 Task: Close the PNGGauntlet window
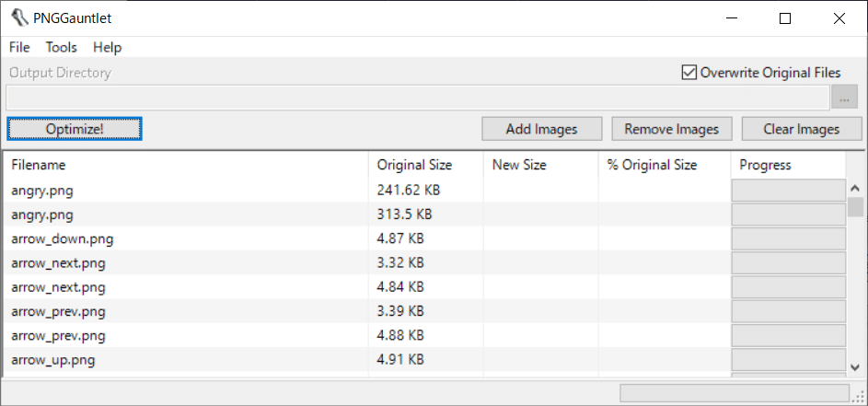click(839, 18)
